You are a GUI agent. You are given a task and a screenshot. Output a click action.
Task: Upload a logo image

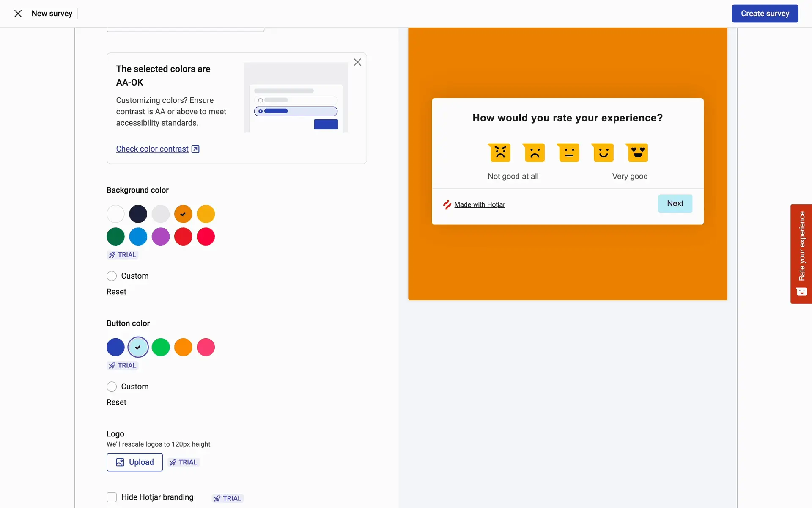point(134,462)
